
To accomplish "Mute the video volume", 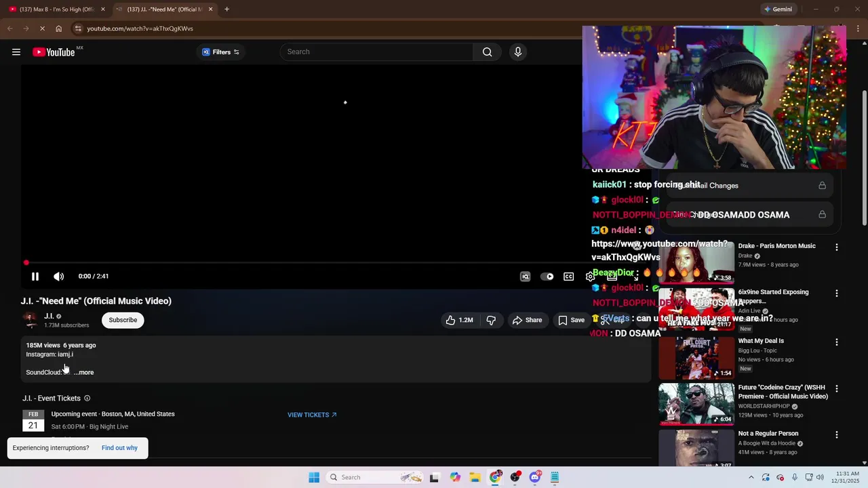I will point(59,277).
